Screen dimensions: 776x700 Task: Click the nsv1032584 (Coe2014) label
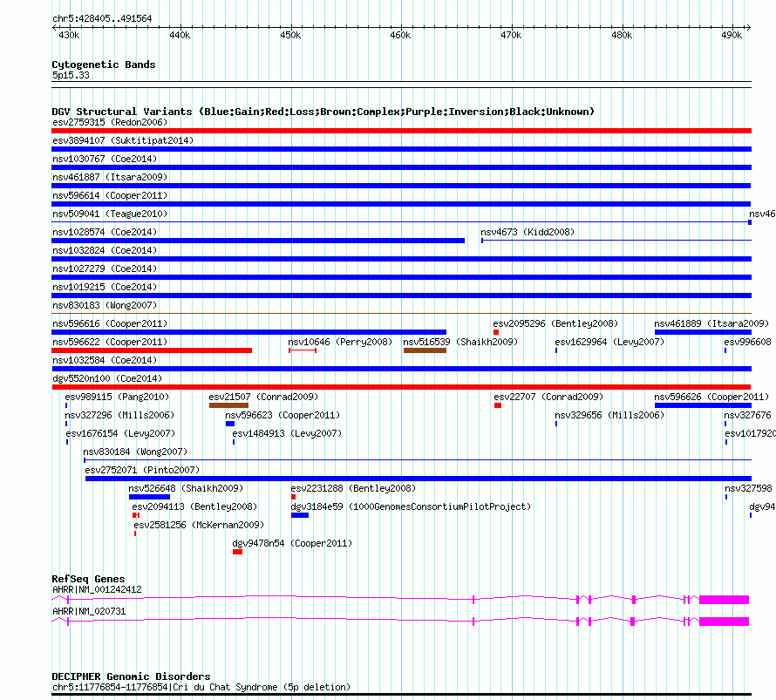pos(105,360)
